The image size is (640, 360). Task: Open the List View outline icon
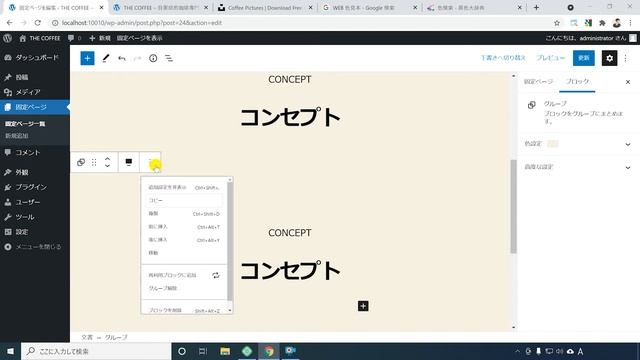click(169, 58)
